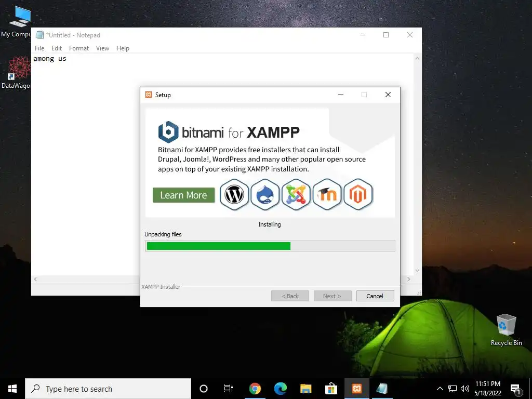This screenshot has height=399, width=532.
Task: Show hidden system tray icons
Action: (440, 389)
